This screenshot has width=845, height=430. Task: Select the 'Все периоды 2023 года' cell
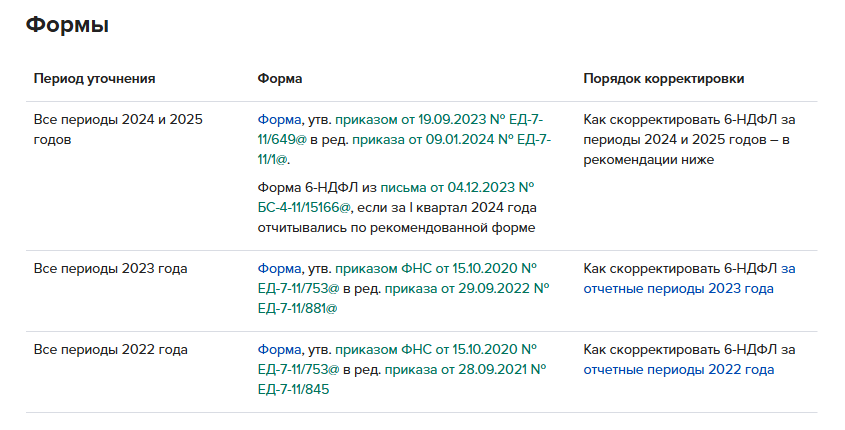click(x=111, y=268)
